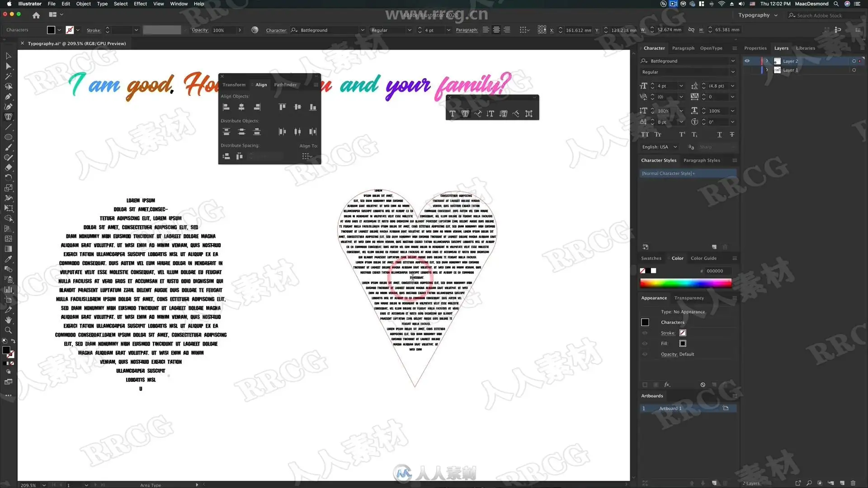This screenshot has height=488, width=868.
Task: Expand Layer 1 disclosure arrow
Action: pyautogui.click(x=767, y=70)
